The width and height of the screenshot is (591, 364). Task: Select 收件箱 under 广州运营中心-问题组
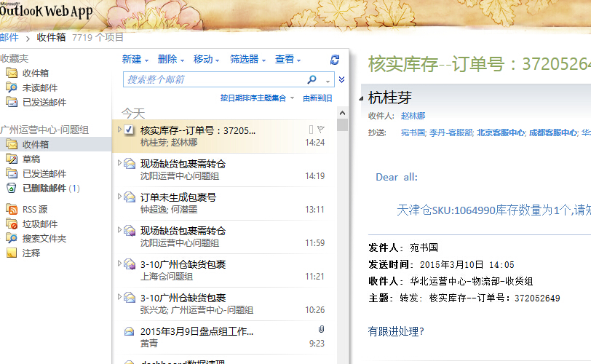(x=55, y=144)
